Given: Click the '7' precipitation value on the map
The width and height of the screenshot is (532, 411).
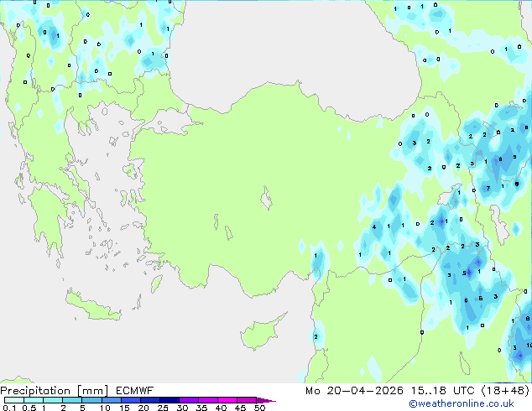Looking at the screenshot, I should tap(488, 189).
